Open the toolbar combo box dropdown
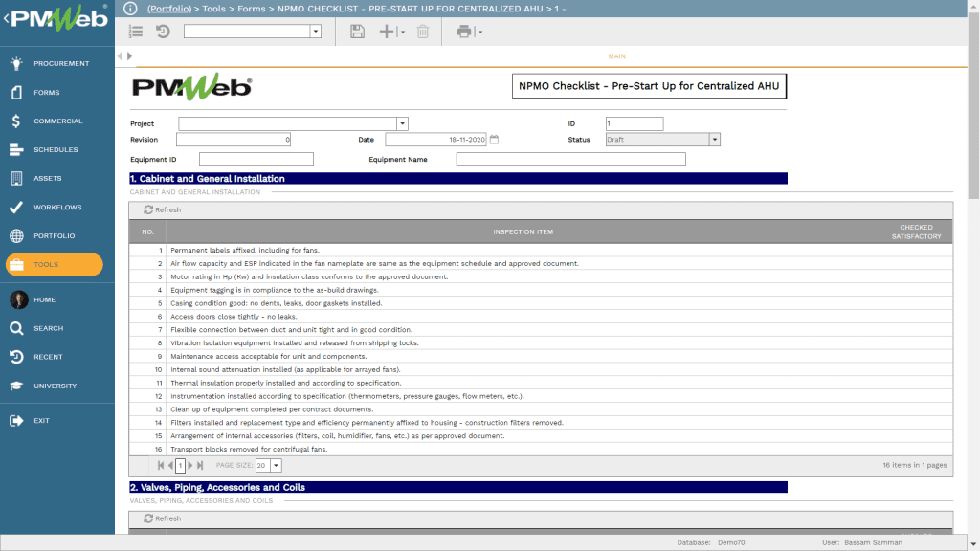This screenshot has width=980, height=551. [316, 32]
